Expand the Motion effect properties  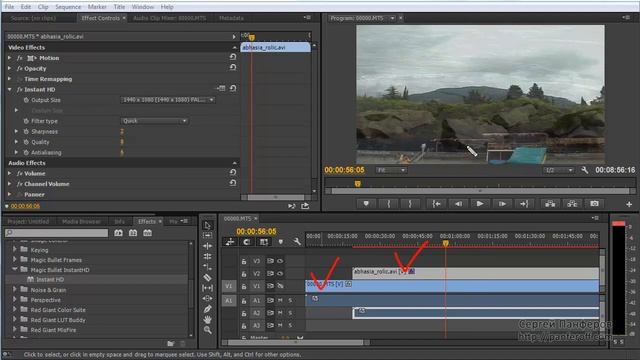pos(9,58)
